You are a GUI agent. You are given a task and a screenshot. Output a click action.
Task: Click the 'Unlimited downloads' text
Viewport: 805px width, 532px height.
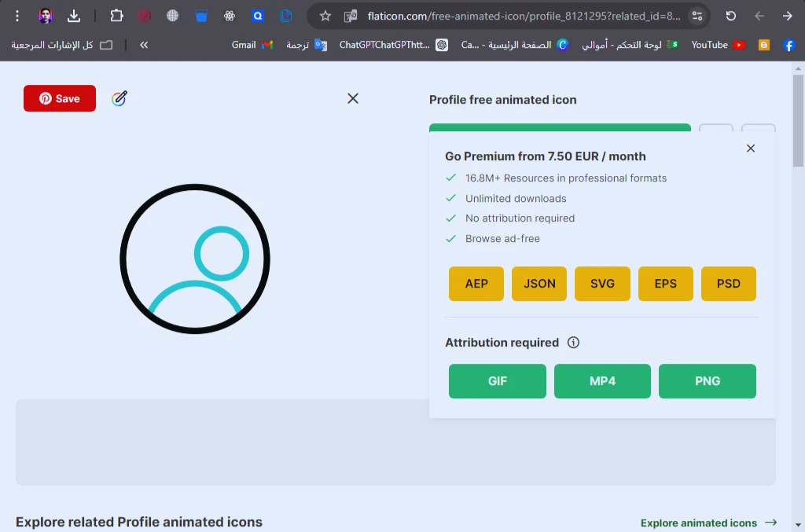(x=516, y=199)
